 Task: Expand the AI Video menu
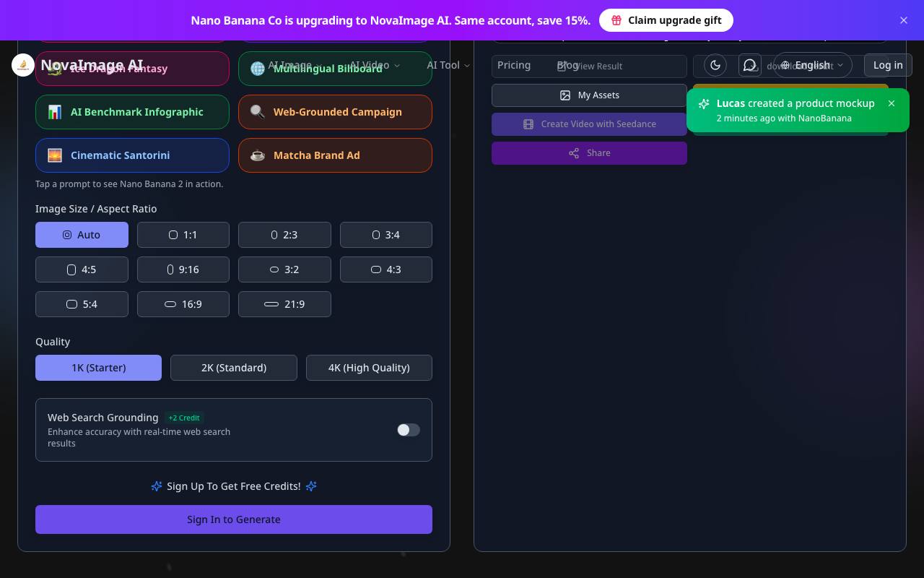tap(375, 65)
